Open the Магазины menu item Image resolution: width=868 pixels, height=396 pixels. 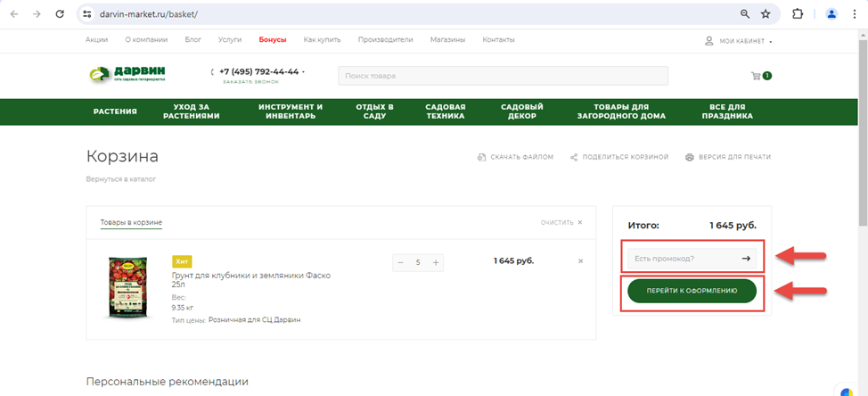pos(448,40)
